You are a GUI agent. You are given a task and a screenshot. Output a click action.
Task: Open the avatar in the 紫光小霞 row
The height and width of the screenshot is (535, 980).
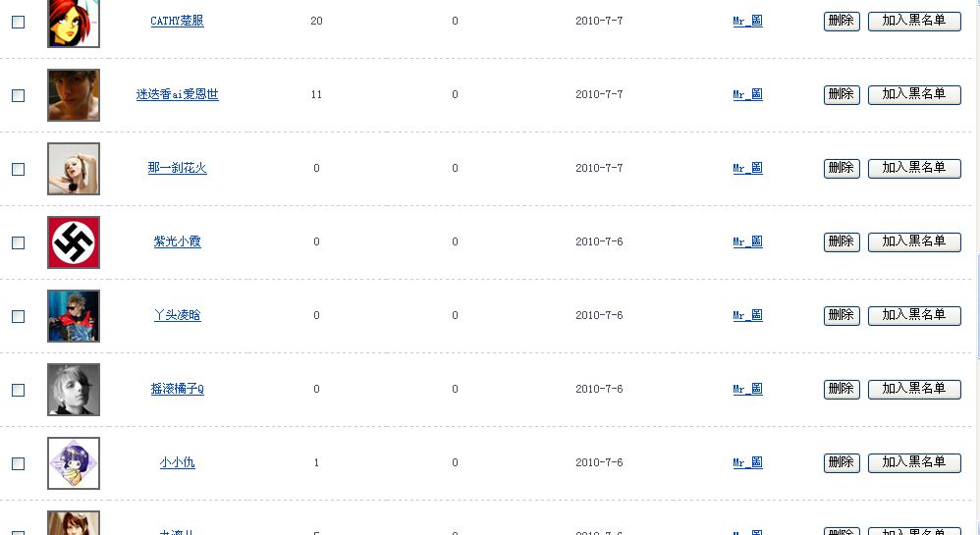(74, 242)
